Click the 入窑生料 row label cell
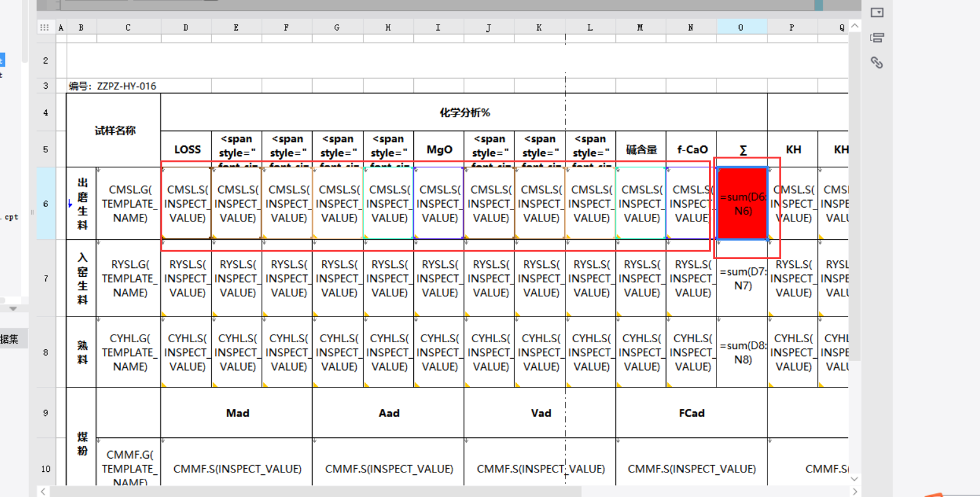 82,278
